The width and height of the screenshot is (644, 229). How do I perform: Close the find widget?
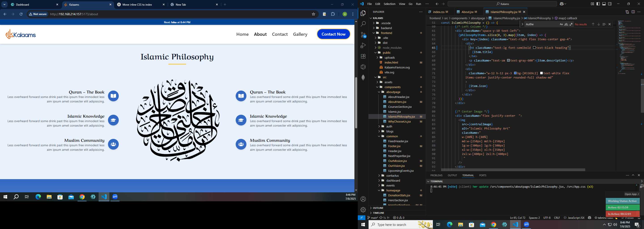point(610,24)
